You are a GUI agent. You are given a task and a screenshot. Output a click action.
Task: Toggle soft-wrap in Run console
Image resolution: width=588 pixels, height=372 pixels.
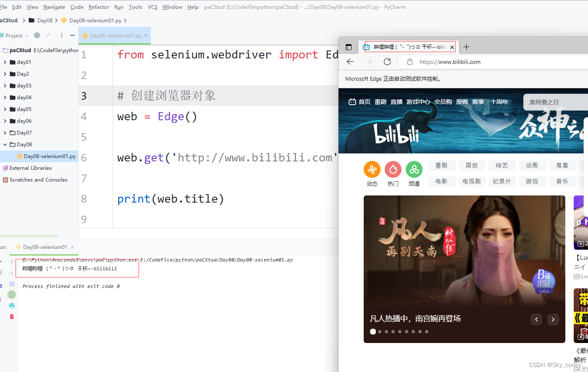[x=12, y=284]
